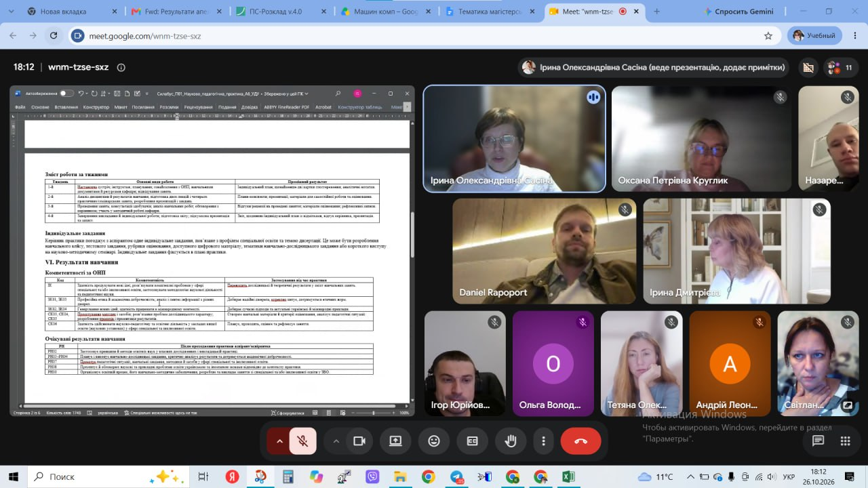868x488 pixels.
Task: Open the Windows Start menu
Action: point(13,477)
